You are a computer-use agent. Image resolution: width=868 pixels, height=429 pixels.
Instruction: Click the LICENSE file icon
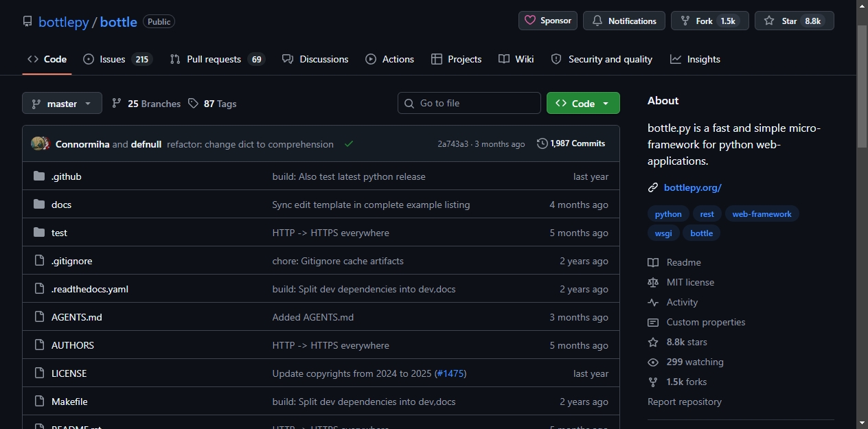[x=39, y=373]
